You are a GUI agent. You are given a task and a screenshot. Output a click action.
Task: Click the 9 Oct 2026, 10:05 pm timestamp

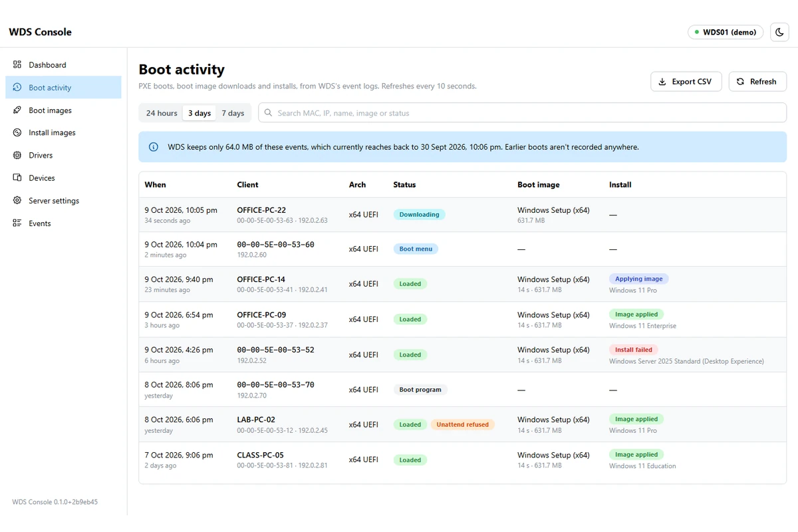(x=181, y=210)
